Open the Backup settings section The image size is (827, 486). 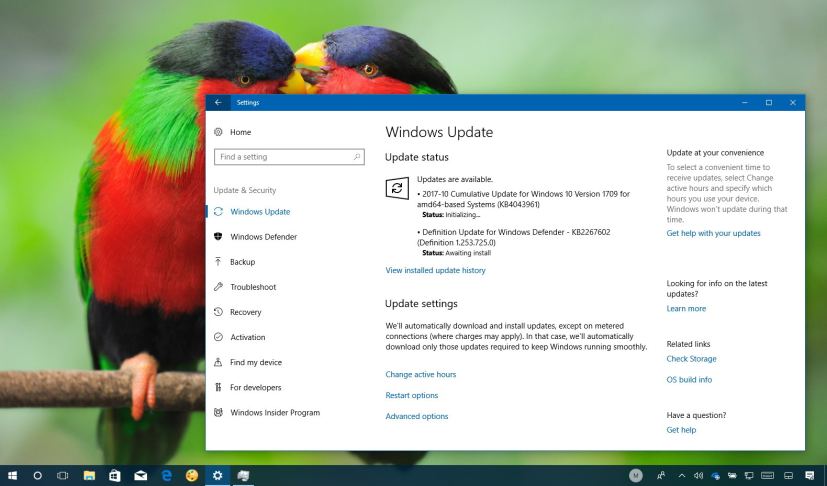point(242,262)
